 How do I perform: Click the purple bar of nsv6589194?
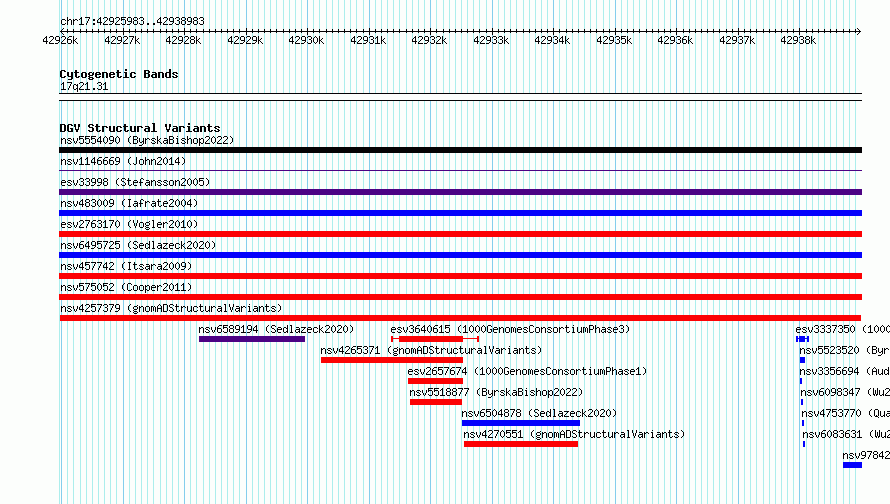pyautogui.click(x=252, y=339)
